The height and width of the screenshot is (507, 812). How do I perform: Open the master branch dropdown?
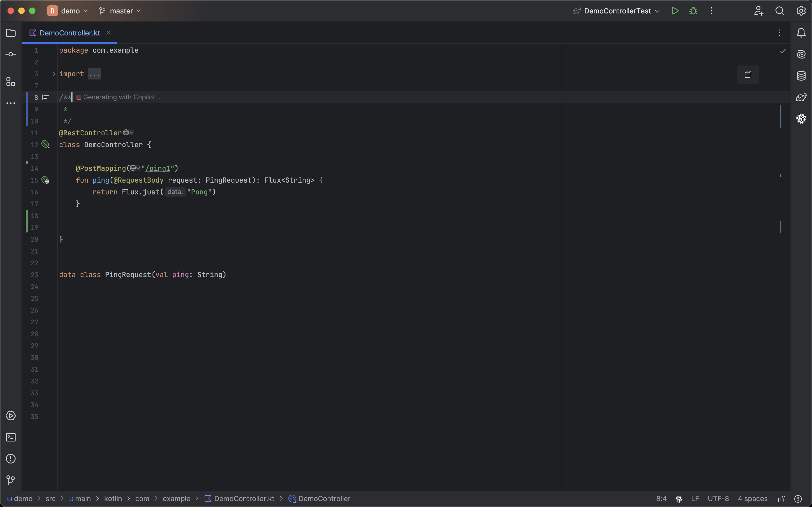[120, 11]
